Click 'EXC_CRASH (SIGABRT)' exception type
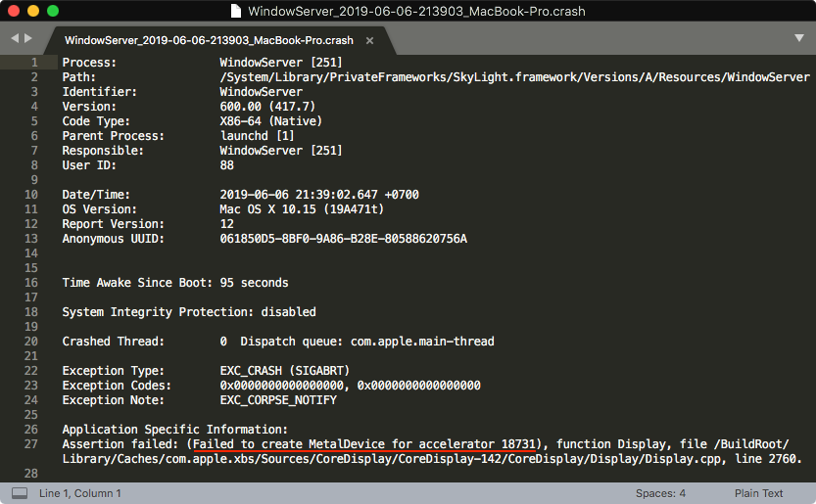 (x=285, y=371)
